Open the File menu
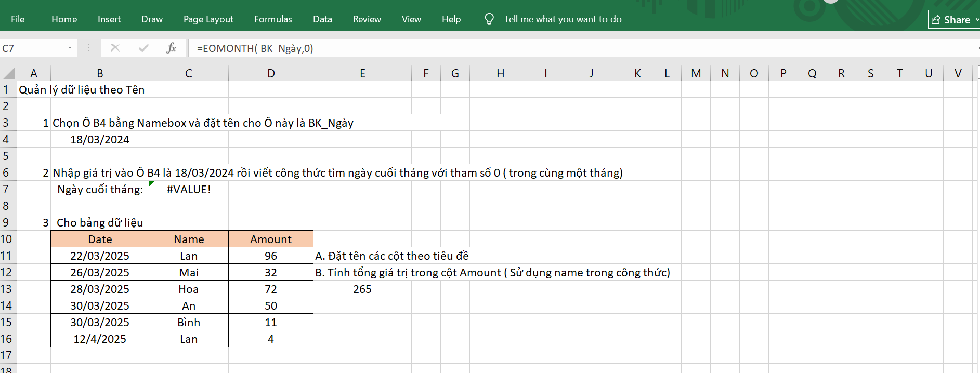980x373 pixels. [x=18, y=19]
